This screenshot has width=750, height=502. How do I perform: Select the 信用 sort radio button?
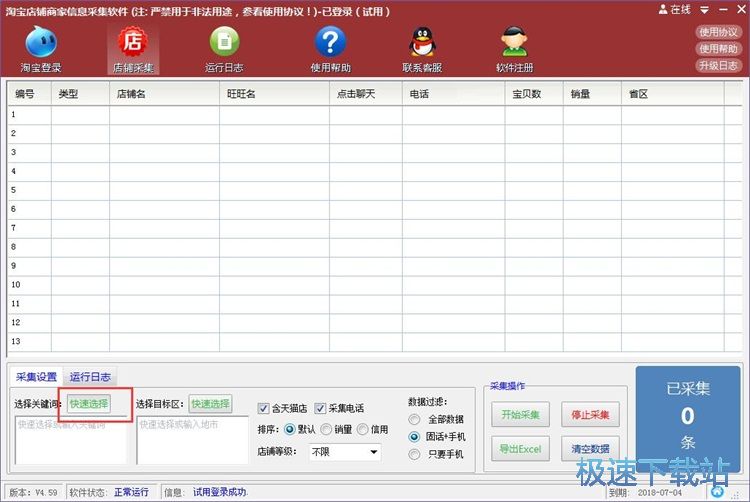[363, 429]
